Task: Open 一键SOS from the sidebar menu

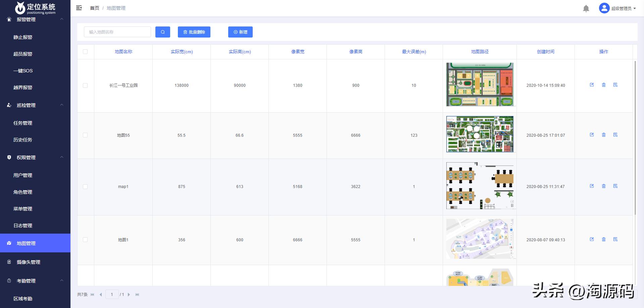Action: (23, 71)
